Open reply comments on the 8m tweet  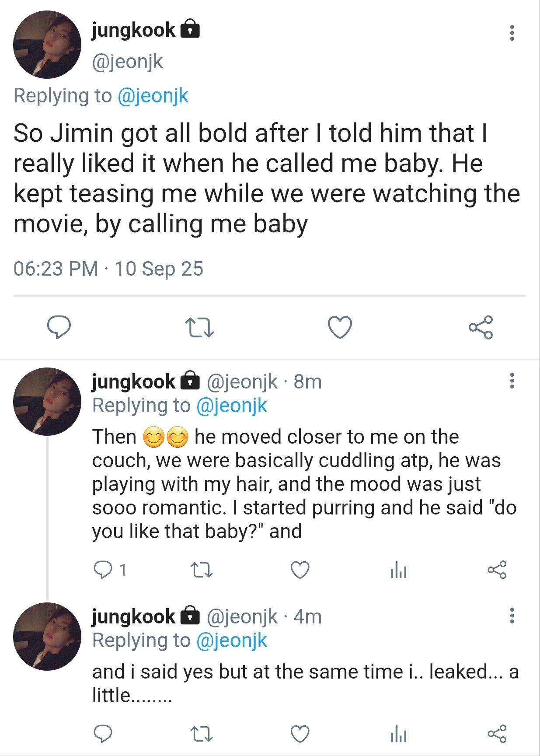pos(104,570)
